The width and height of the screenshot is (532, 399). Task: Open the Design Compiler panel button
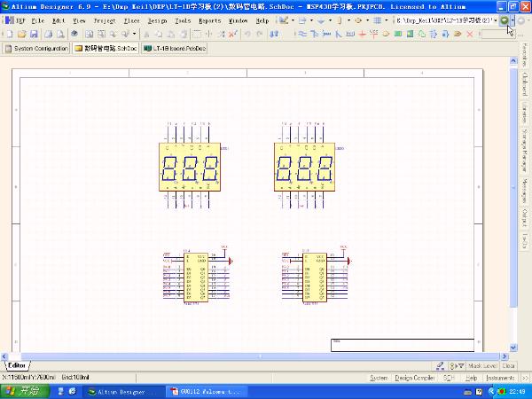pos(414,378)
